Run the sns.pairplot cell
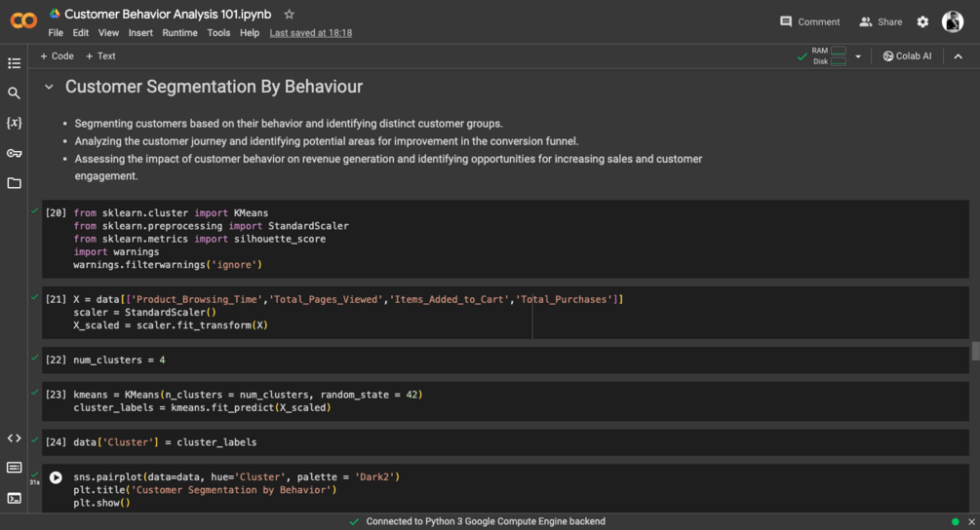The image size is (980, 530). pos(56,477)
